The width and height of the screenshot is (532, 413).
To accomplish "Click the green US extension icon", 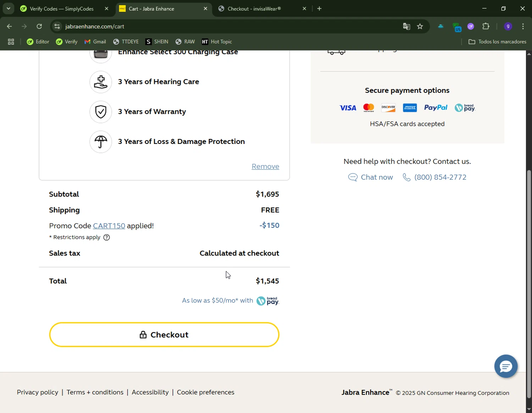I will (457, 27).
